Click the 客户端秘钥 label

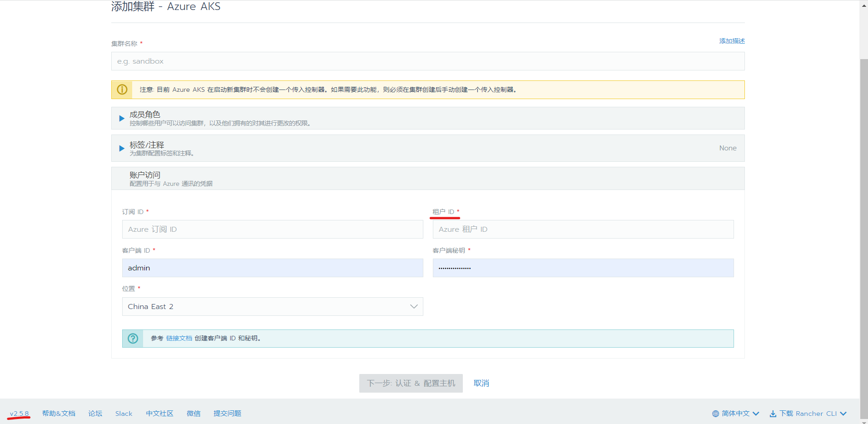[449, 250]
